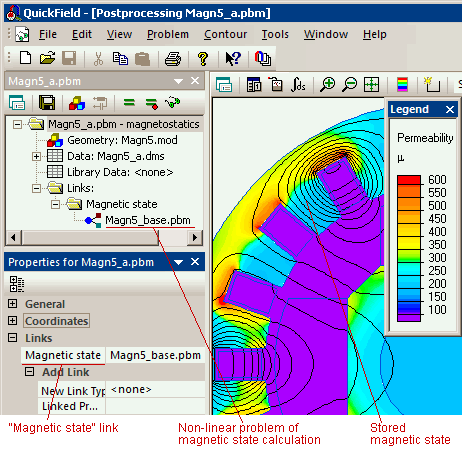Click the save-all disk icon in problem panel
Viewport: 462px width, 450px height.
click(x=47, y=103)
